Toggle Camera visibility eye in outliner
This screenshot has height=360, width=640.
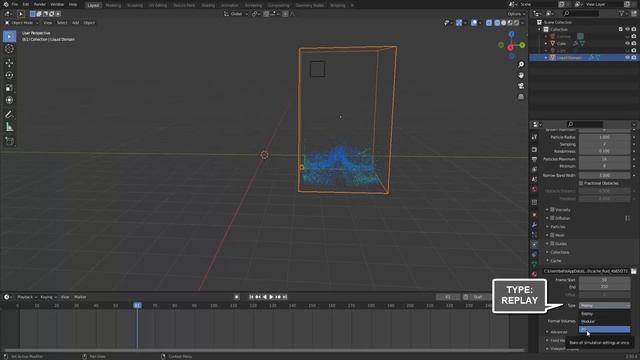(x=627, y=36)
